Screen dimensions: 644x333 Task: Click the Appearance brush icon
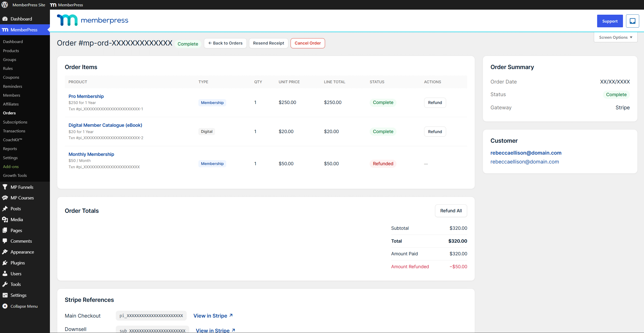(x=5, y=252)
